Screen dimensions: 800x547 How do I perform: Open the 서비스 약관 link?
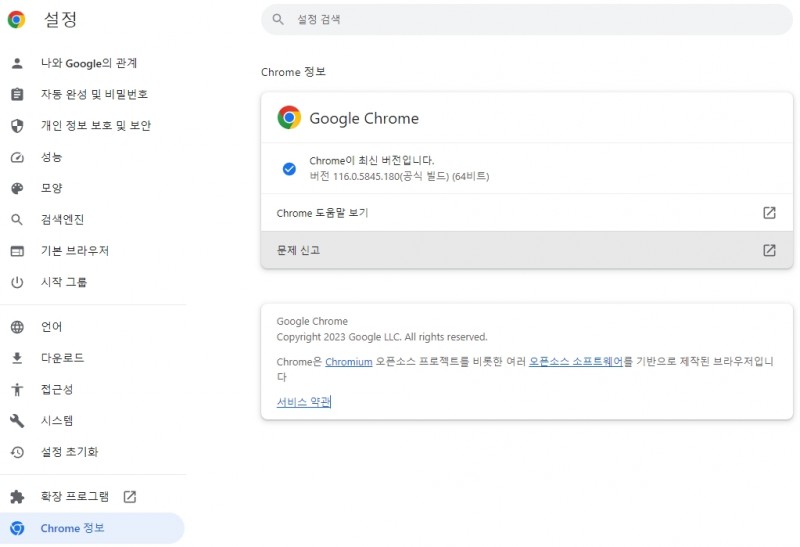(x=304, y=402)
